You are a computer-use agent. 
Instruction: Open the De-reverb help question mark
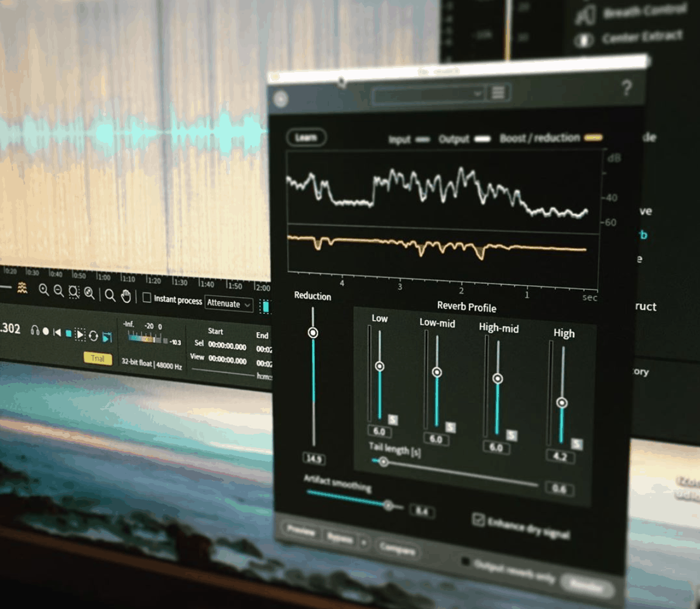(x=626, y=88)
